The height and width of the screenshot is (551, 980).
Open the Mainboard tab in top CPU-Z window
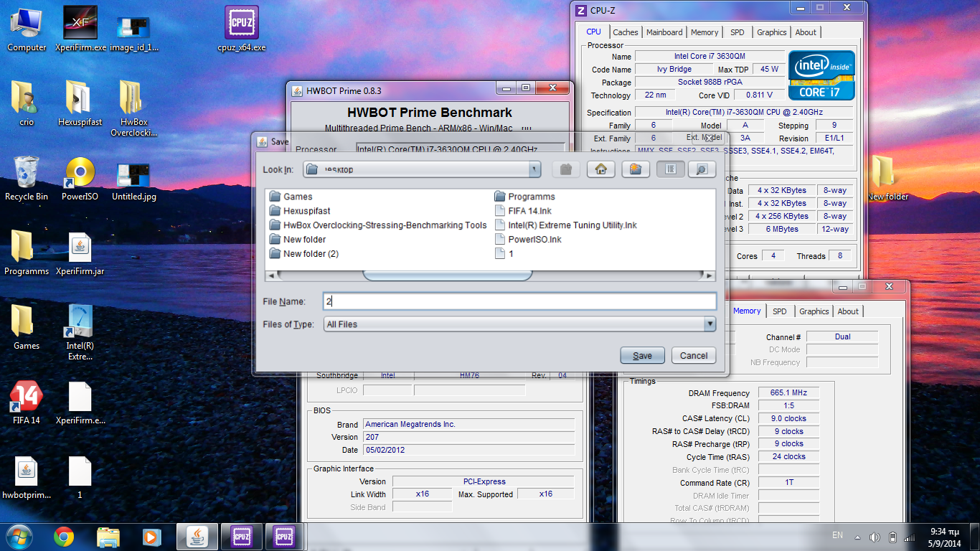point(664,32)
